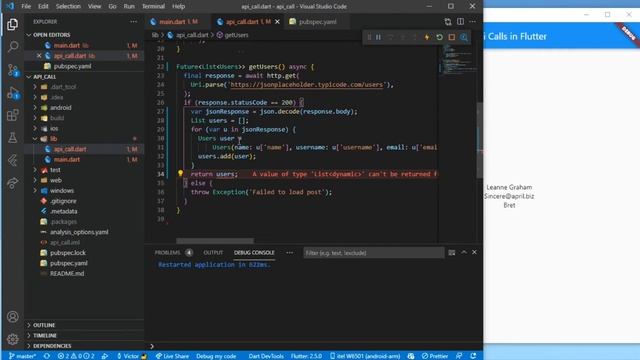Open errors and warnings status item
640x360 pixels.
coord(76,356)
